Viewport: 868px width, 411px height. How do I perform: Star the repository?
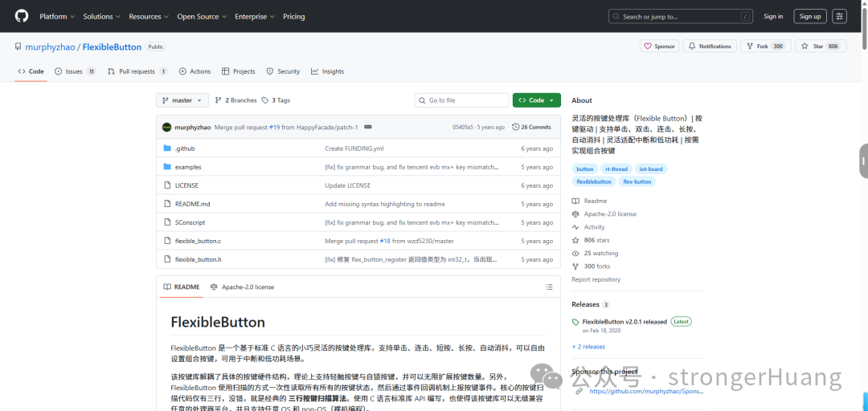(821, 47)
